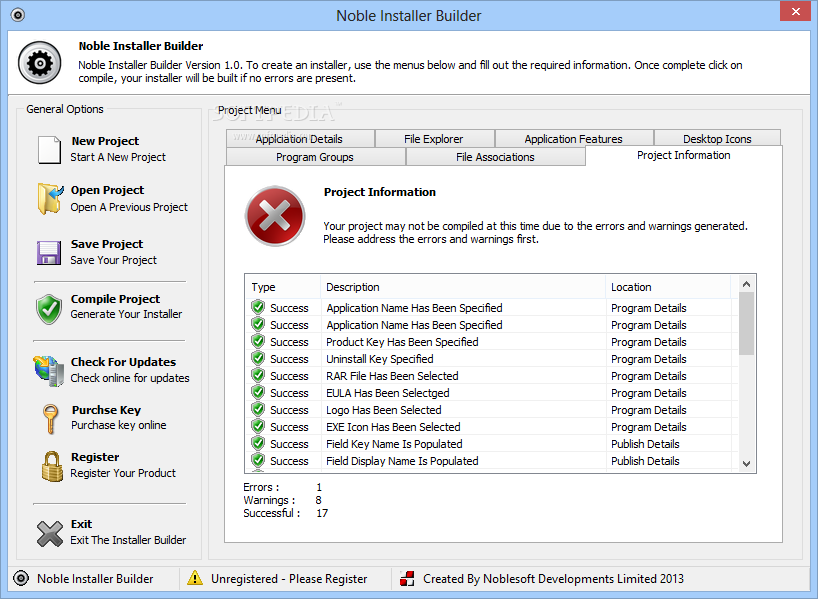Click the Successful count value 17
This screenshot has width=818, height=599.
click(x=322, y=513)
